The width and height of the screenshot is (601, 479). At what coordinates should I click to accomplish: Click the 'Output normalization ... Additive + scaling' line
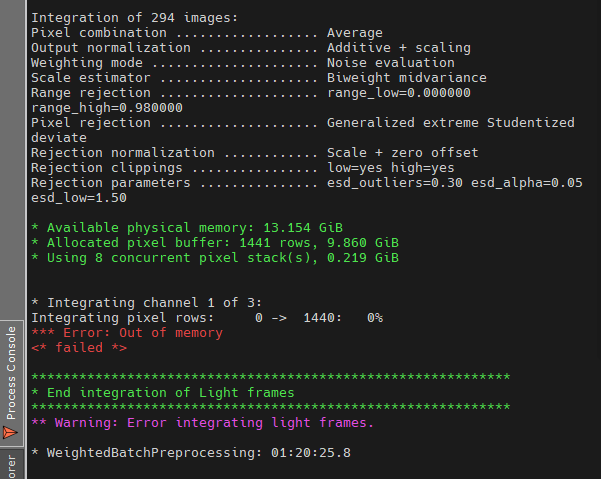[251, 48]
